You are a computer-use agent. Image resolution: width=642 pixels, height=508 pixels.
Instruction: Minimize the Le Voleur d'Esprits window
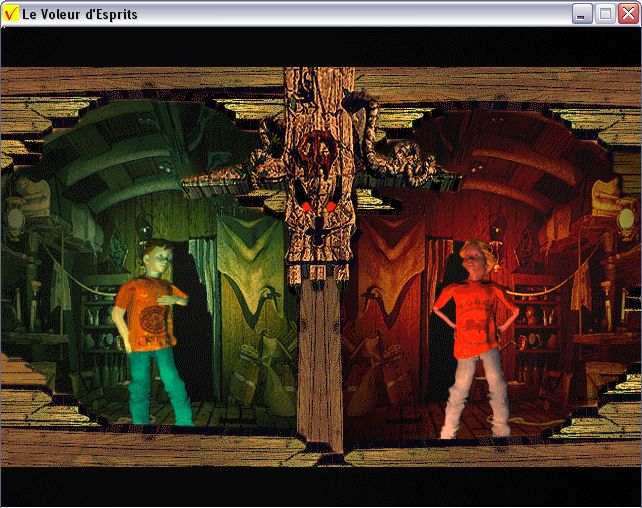point(582,14)
